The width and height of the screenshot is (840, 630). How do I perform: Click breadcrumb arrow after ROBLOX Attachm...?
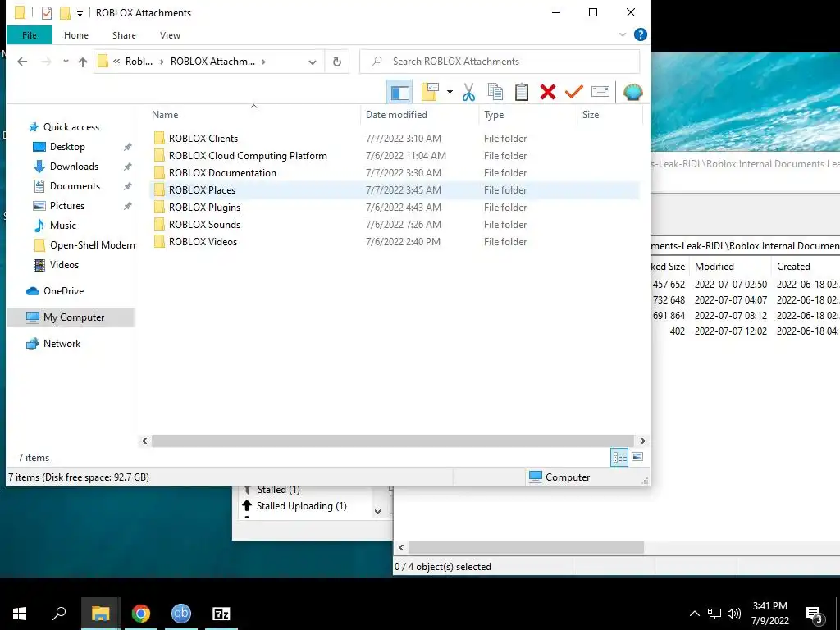263,62
